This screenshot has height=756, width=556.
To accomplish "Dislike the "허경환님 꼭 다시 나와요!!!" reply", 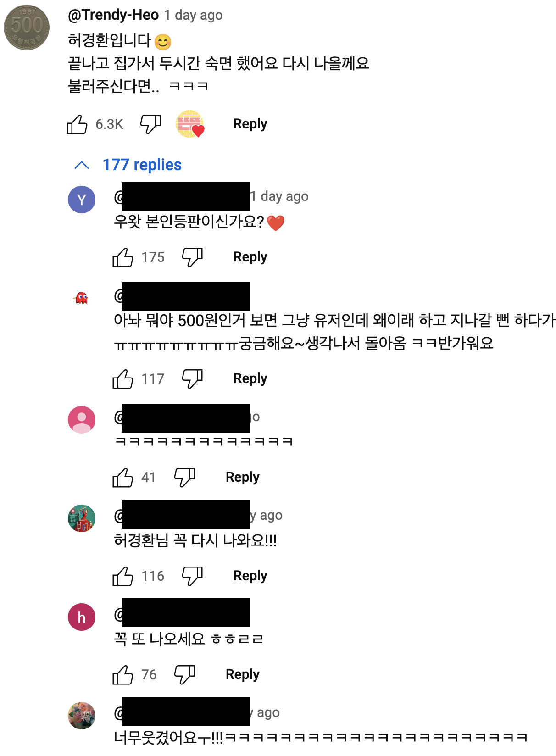I will [x=192, y=576].
